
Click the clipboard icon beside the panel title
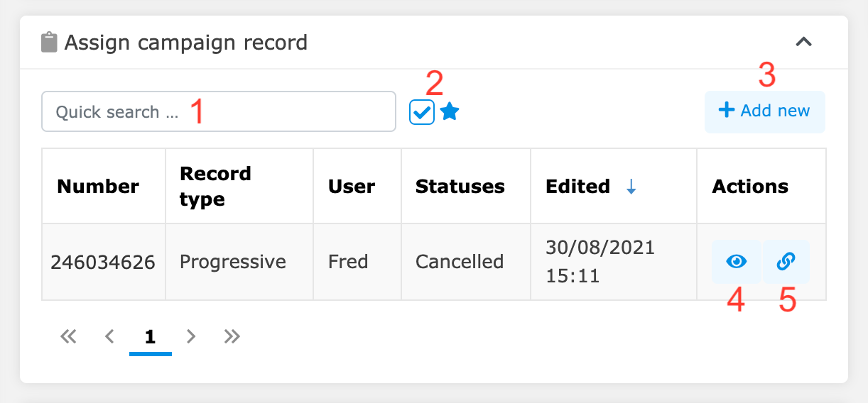pyautogui.click(x=49, y=43)
